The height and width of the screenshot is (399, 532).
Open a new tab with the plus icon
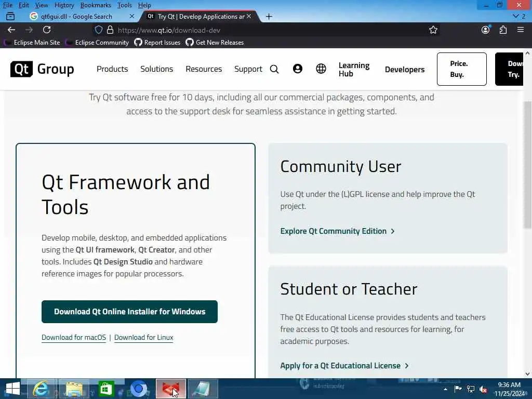(x=269, y=16)
